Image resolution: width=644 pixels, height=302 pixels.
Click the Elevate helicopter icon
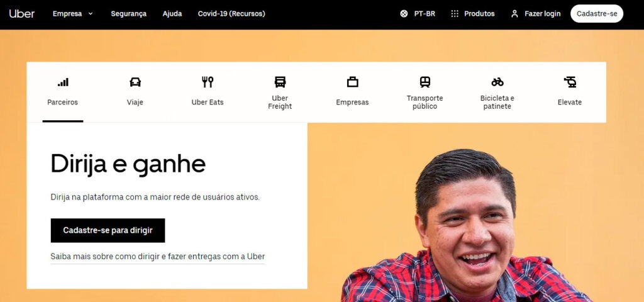pos(570,82)
